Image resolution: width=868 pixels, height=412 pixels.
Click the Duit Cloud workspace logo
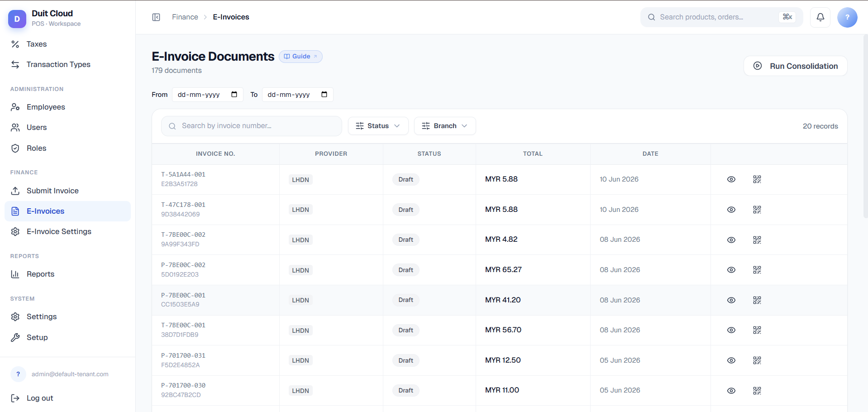click(x=17, y=19)
